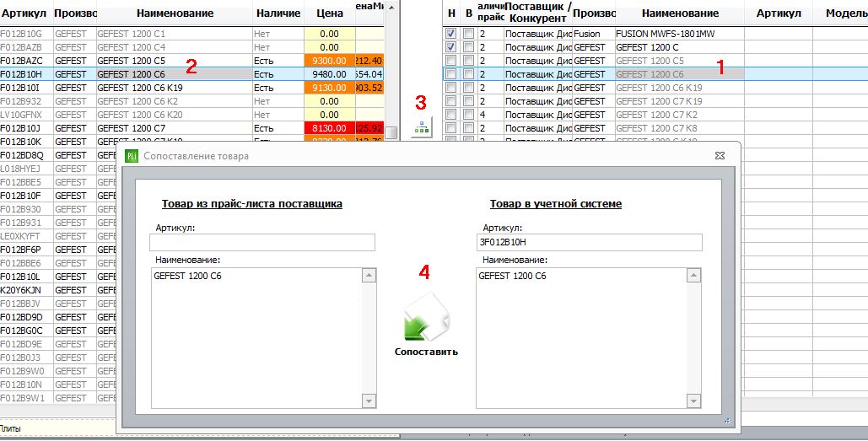Image resolution: width=868 pixels, height=441 pixels.
Task: Click inside supplier price-list Наименование text area
Action: pyautogui.click(x=256, y=338)
